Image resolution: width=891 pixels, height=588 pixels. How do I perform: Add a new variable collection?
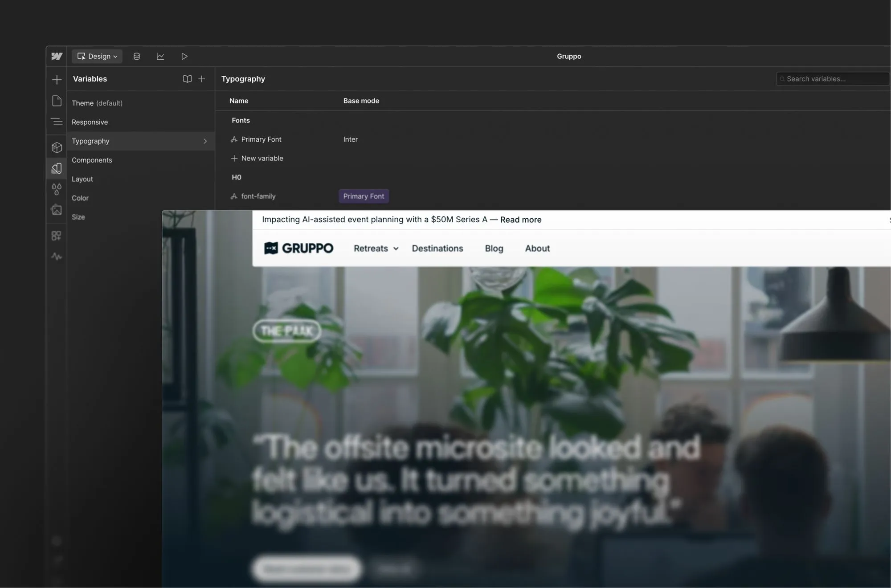coord(202,79)
